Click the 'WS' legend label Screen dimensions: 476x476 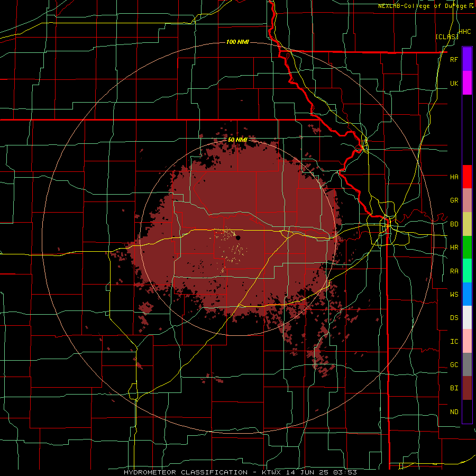pyautogui.click(x=454, y=294)
